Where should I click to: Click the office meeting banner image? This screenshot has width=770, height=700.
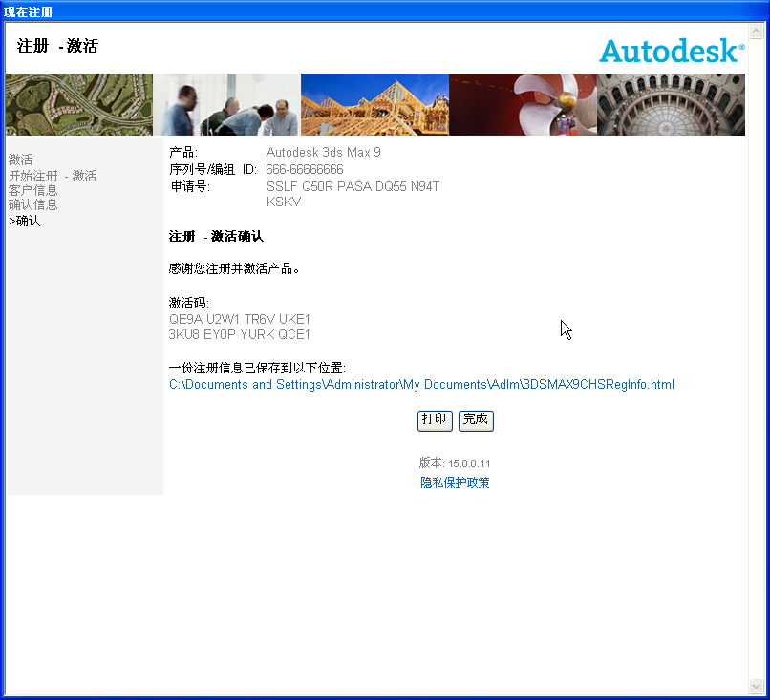tap(226, 104)
